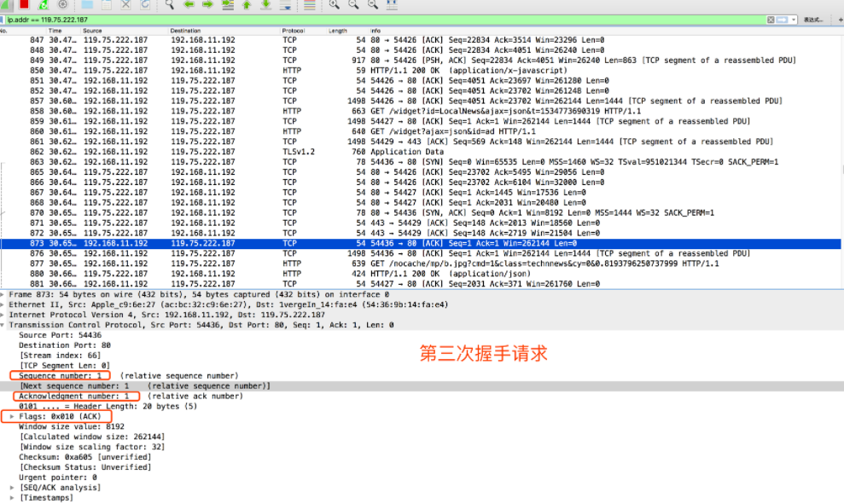The width and height of the screenshot is (844, 504).
Task: Select packet 862 TLSv1.2 Application Data
Action: 420,152
